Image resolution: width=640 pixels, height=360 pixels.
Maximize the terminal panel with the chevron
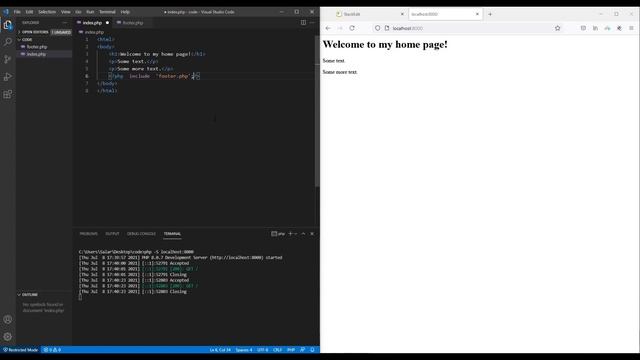(x=303, y=233)
